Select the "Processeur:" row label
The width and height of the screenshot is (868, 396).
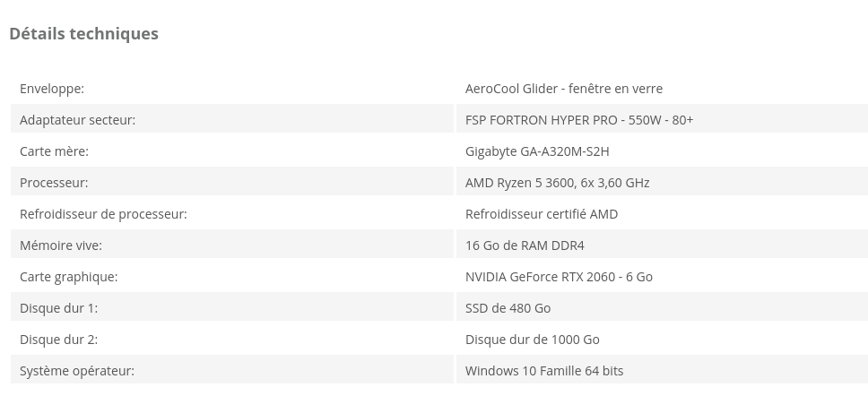tap(54, 183)
